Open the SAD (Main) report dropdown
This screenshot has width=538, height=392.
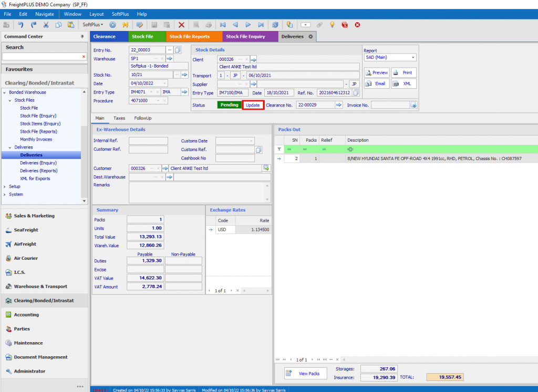click(x=414, y=57)
